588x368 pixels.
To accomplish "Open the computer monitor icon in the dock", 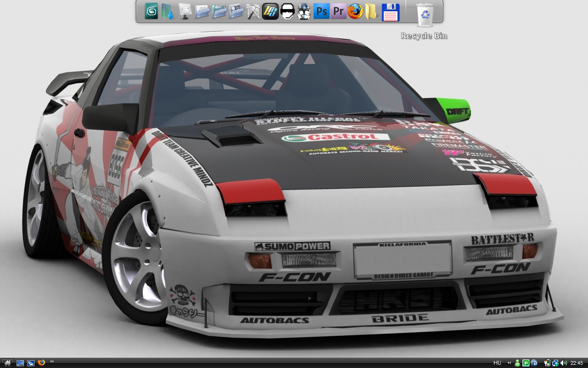I will point(185,11).
